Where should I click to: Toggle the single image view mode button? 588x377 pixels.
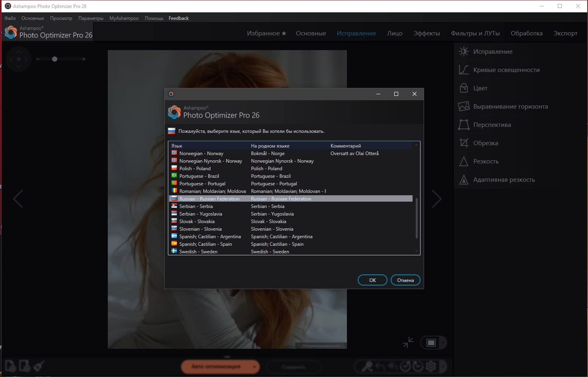(431, 343)
